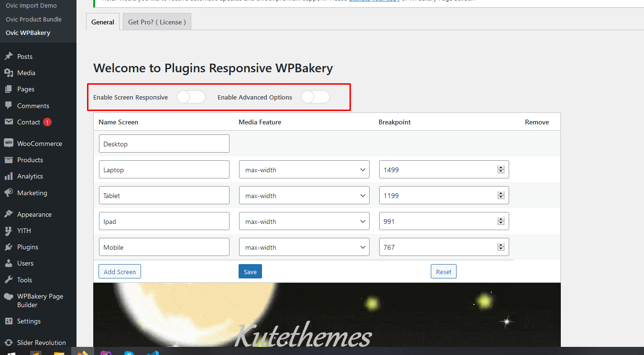Open Appearance via its paintbrush icon
Image resolution: width=644 pixels, height=355 pixels.
[x=9, y=214]
